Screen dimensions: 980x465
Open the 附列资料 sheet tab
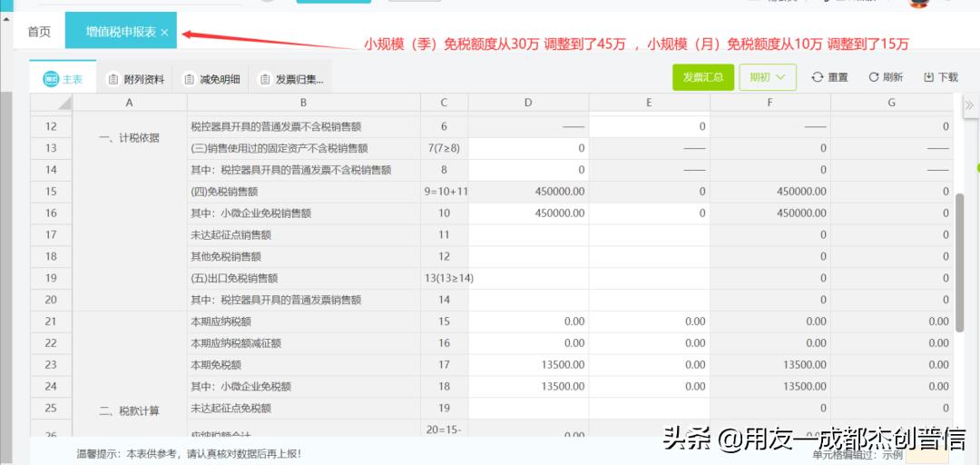(x=135, y=79)
